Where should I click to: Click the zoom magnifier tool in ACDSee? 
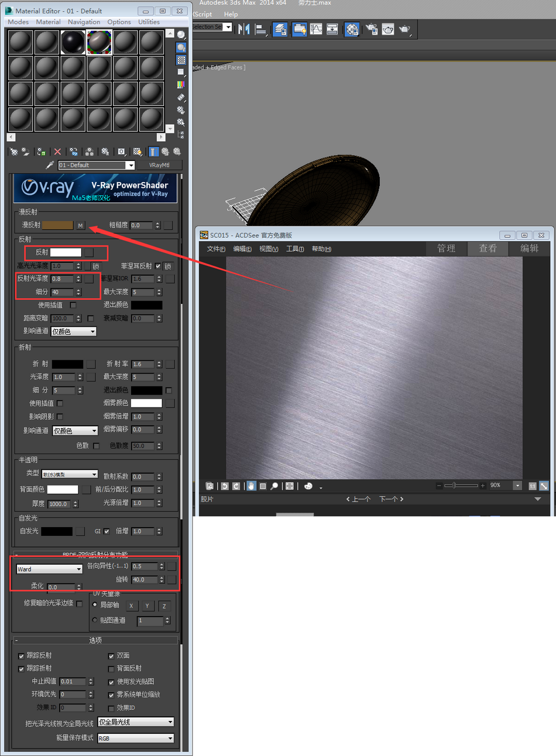274,486
